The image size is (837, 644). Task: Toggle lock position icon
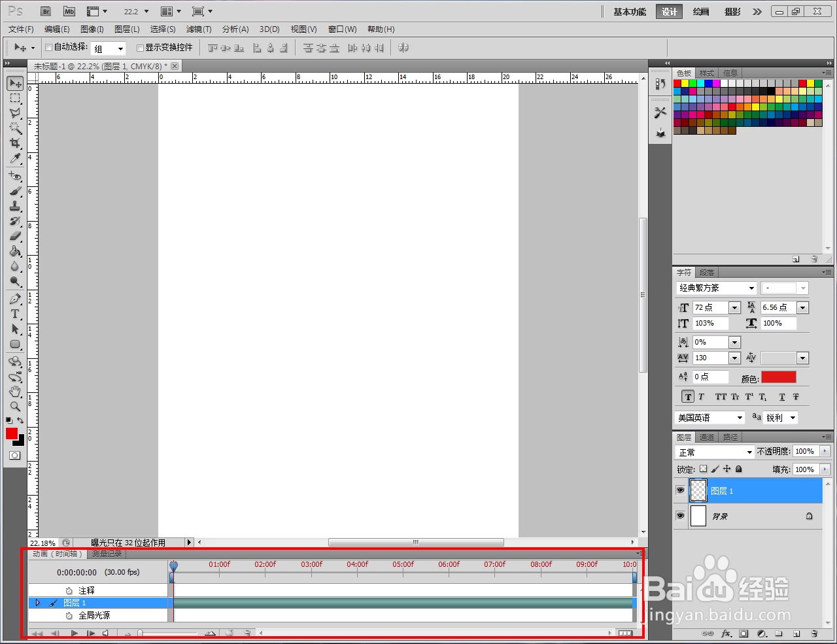pos(726,469)
